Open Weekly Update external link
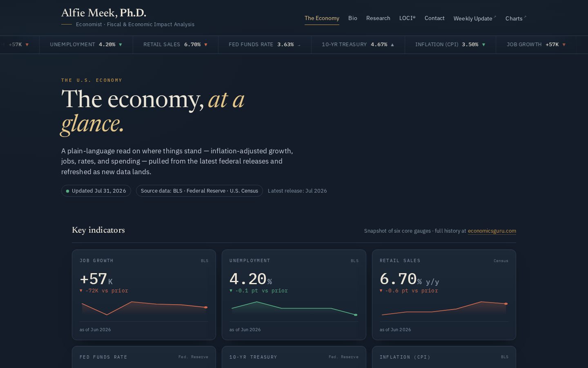 [x=475, y=18]
